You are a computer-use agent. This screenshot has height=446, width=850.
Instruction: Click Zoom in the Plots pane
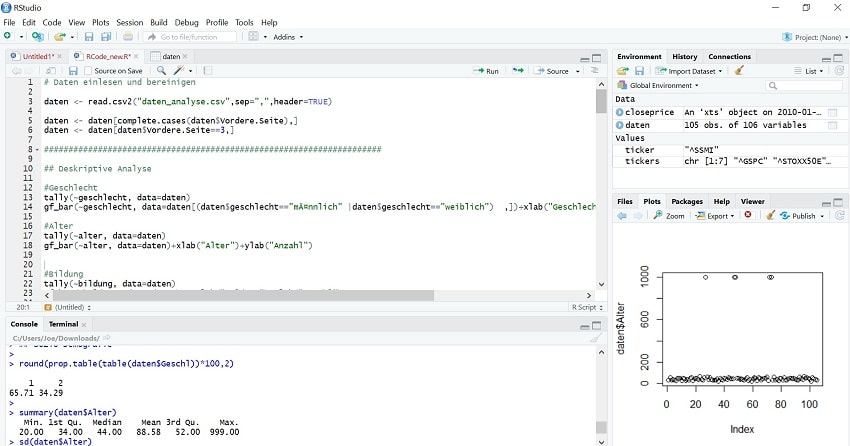click(x=669, y=216)
